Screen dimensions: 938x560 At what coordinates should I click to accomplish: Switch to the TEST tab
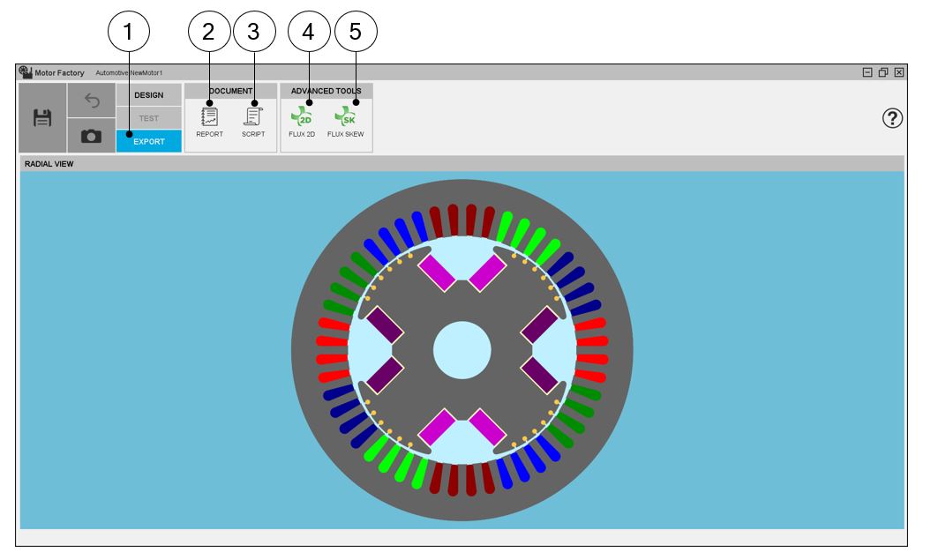(x=148, y=118)
